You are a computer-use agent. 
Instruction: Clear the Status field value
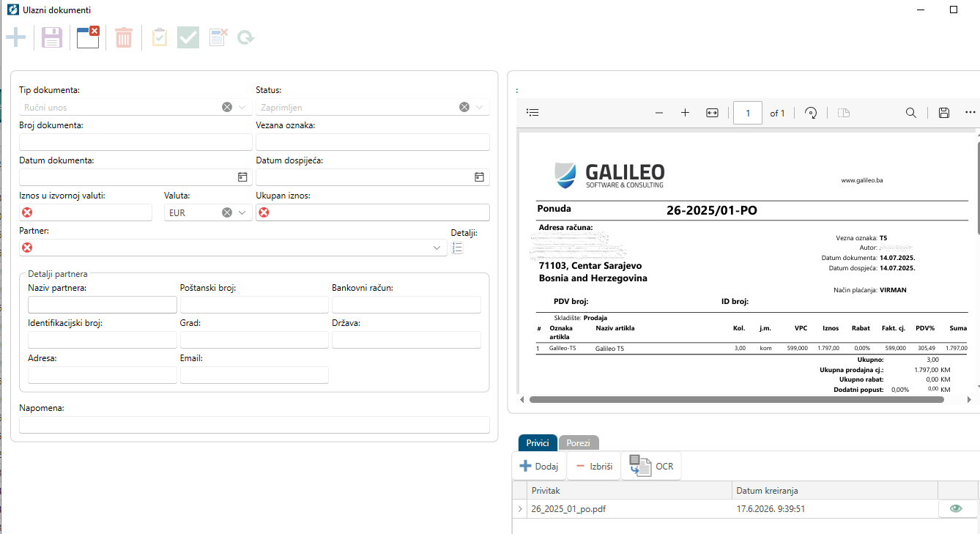464,107
